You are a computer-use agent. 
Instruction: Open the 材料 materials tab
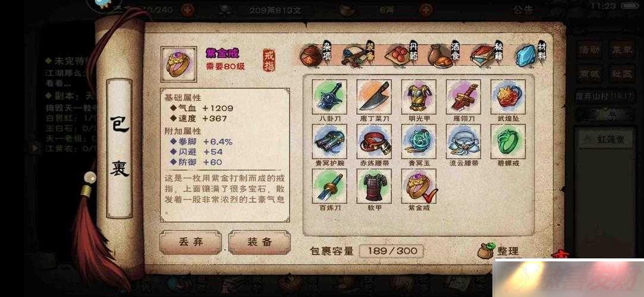coord(531,53)
